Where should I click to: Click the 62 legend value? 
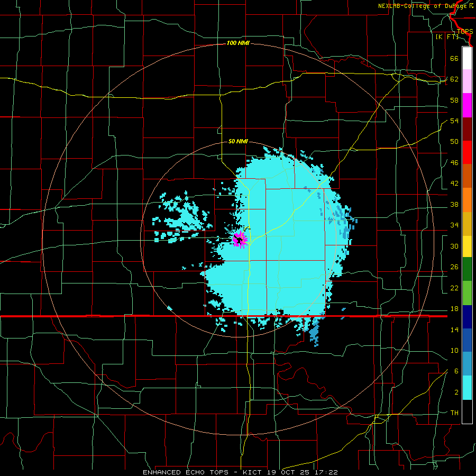[454, 79]
